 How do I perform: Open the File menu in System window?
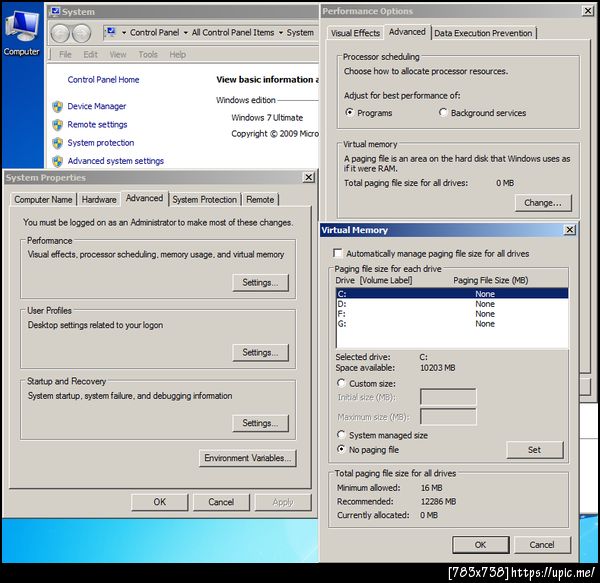coord(65,54)
